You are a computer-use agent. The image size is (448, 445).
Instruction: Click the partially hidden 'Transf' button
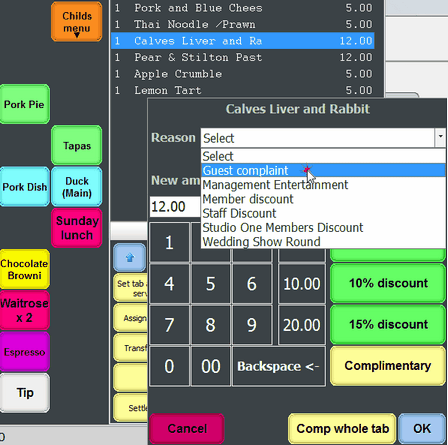[131, 348]
